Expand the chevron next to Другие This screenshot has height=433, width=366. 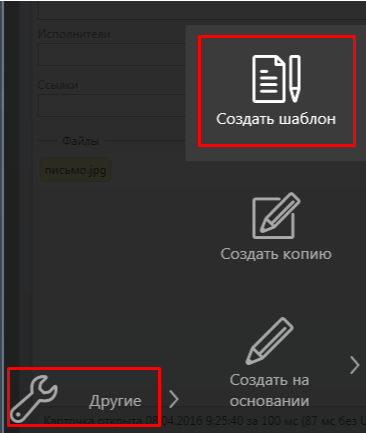coord(174,399)
